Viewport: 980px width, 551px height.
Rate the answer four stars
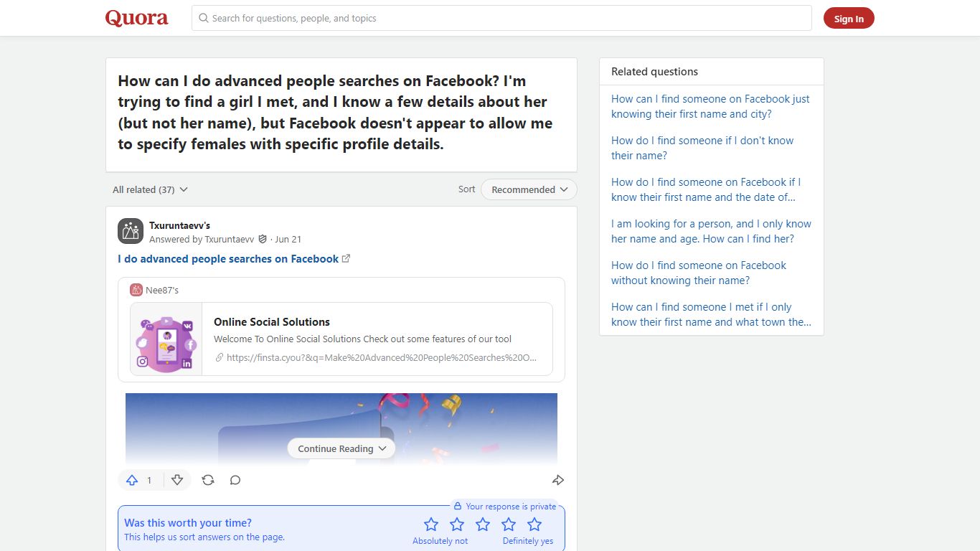tap(509, 524)
